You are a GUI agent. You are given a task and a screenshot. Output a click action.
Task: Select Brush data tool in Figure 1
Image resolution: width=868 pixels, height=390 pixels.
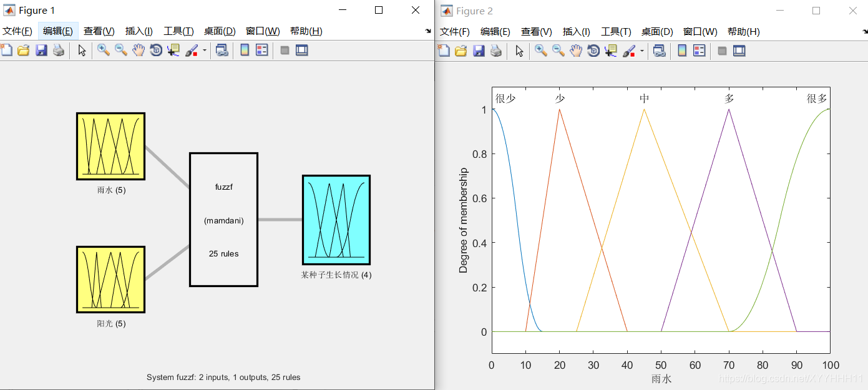(192, 51)
